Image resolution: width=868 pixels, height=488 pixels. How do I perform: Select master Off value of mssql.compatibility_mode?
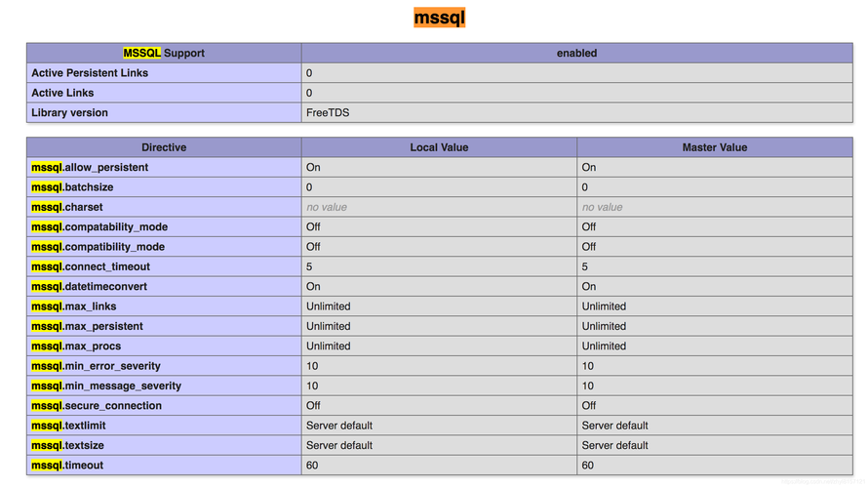pos(589,247)
